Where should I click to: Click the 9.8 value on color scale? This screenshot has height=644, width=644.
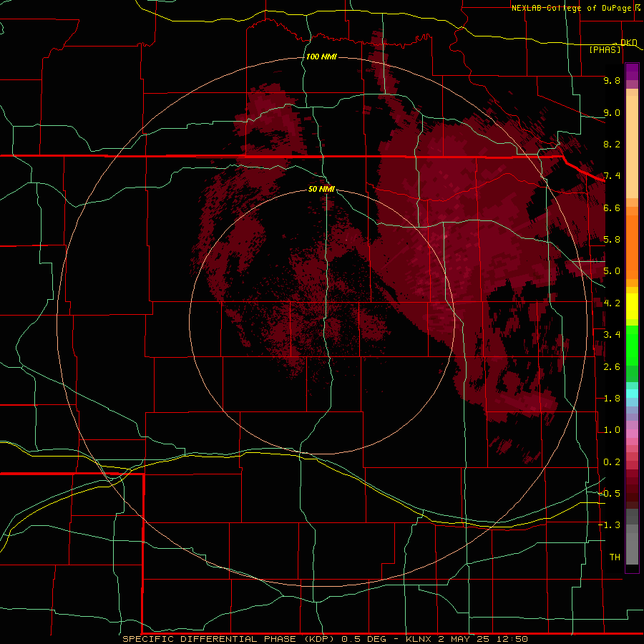click(612, 80)
